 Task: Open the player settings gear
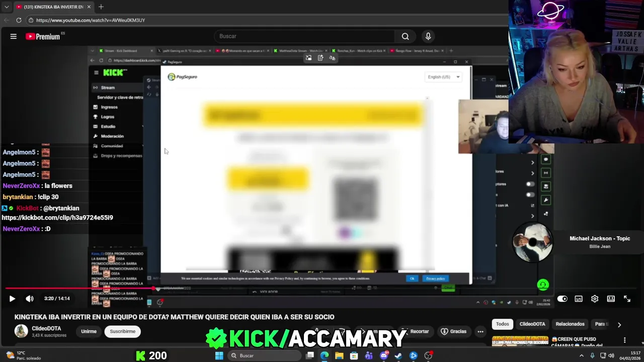tap(595, 299)
